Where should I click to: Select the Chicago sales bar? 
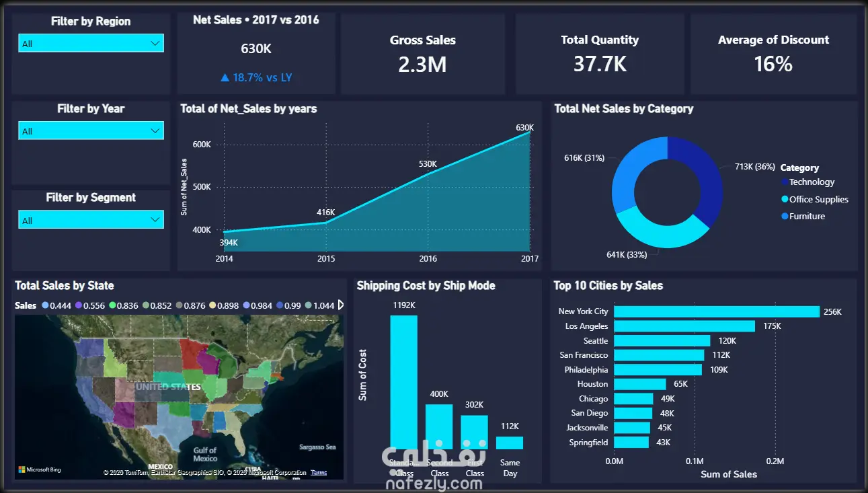click(633, 399)
